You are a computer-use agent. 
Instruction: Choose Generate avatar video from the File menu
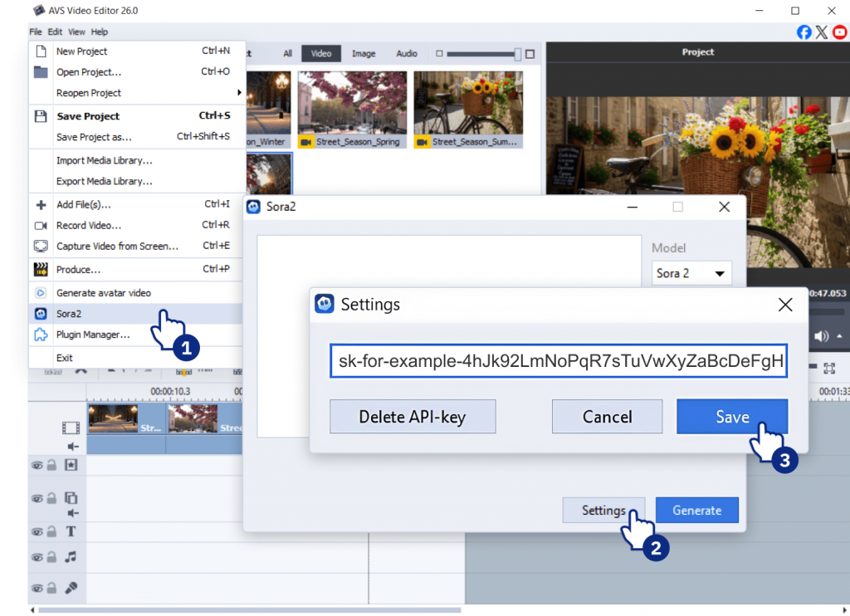tap(104, 293)
